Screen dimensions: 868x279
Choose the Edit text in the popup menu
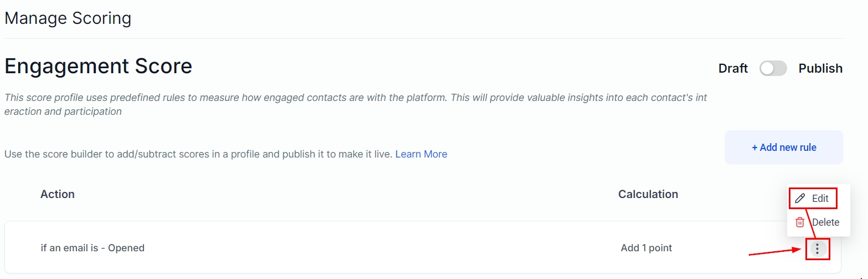pos(820,199)
